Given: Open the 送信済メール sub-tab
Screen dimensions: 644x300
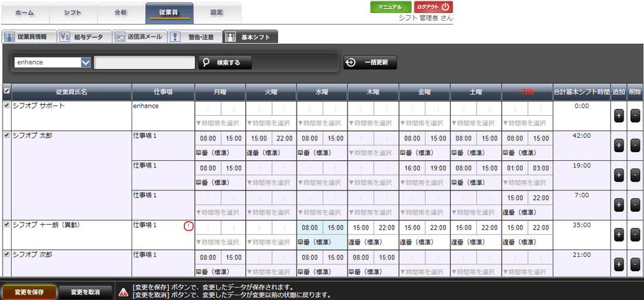Looking at the screenshot, I should tap(140, 36).
